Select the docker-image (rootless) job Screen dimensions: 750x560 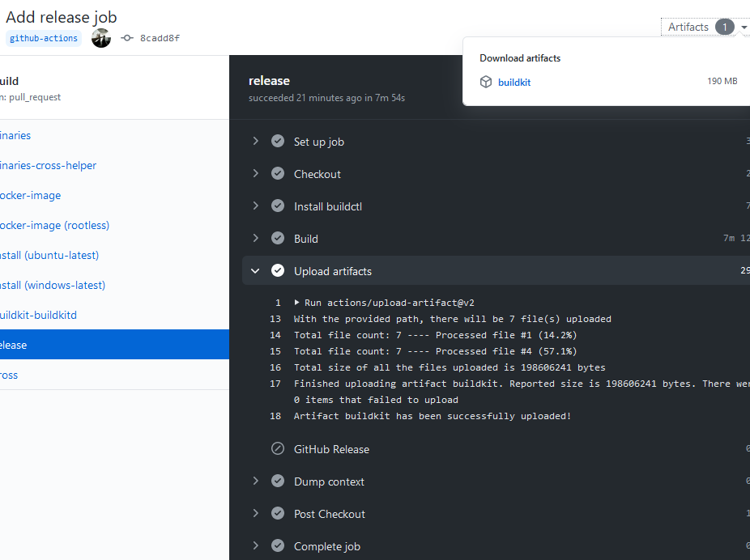(x=55, y=225)
